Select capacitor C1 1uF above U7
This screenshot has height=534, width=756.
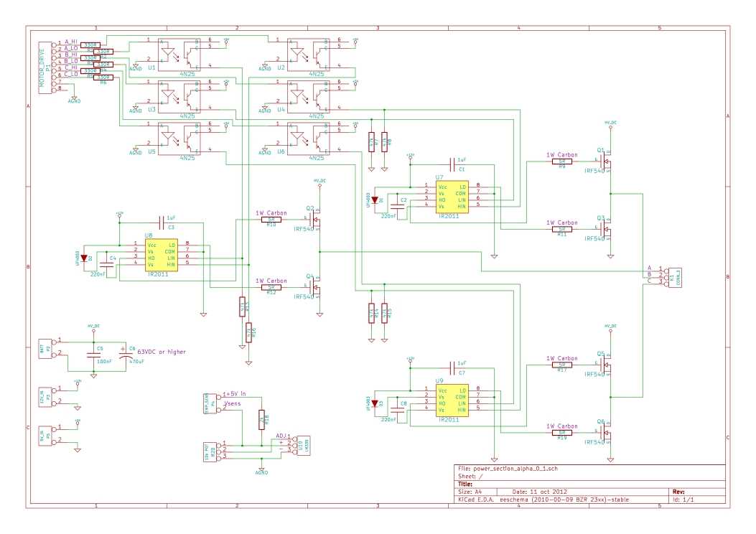(x=452, y=165)
